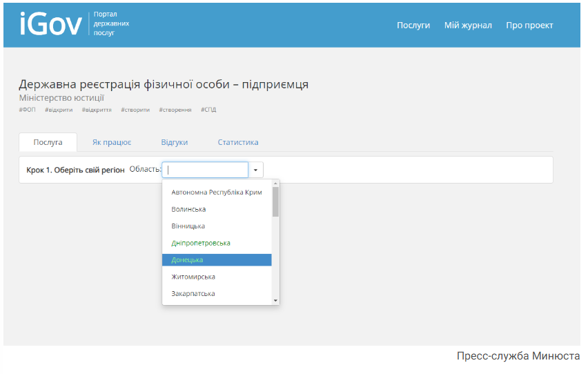
Task: Select the Статистика tab
Action: point(238,142)
